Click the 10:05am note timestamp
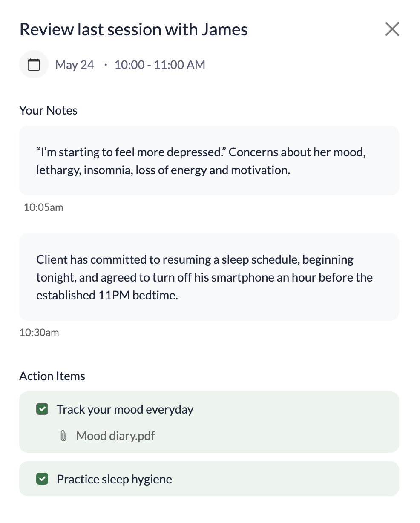This screenshot has width=420, height=523. click(x=43, y=207)
